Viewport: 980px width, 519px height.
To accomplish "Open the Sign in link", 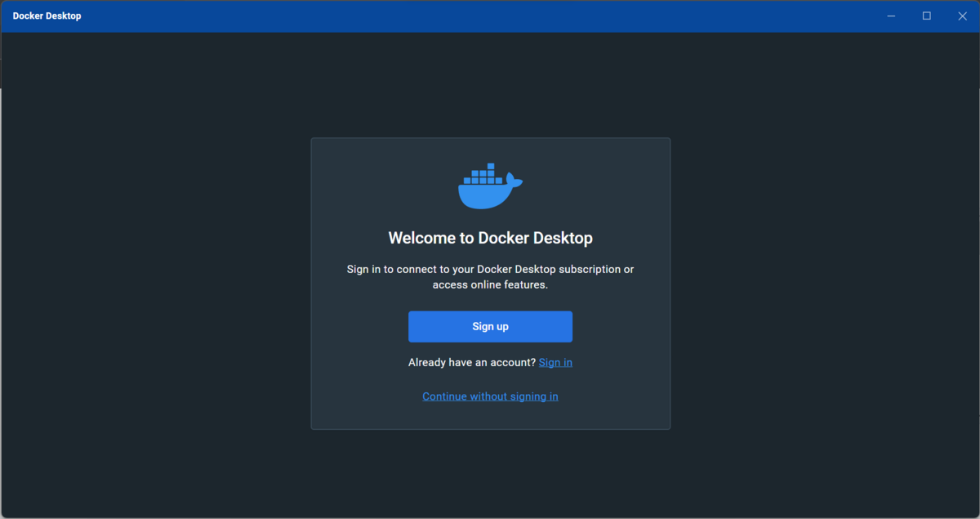I will (555, 362).
